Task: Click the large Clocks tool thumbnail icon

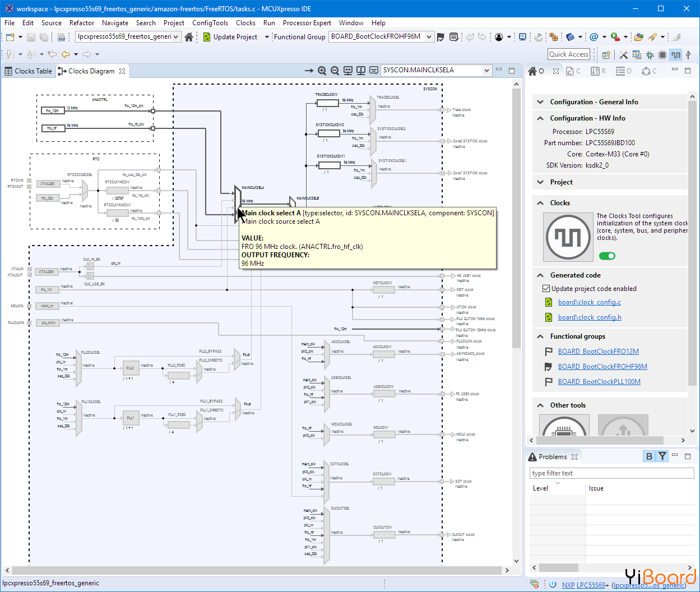Action: 568,237
